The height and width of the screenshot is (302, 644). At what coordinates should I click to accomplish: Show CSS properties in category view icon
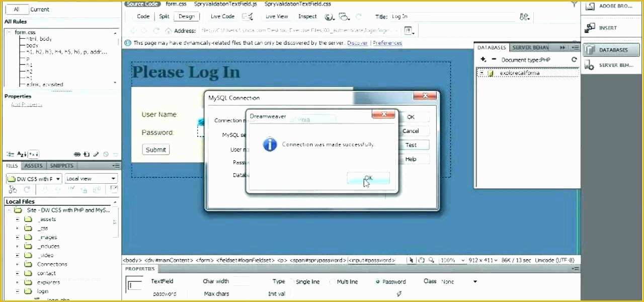tap(10, 155)
